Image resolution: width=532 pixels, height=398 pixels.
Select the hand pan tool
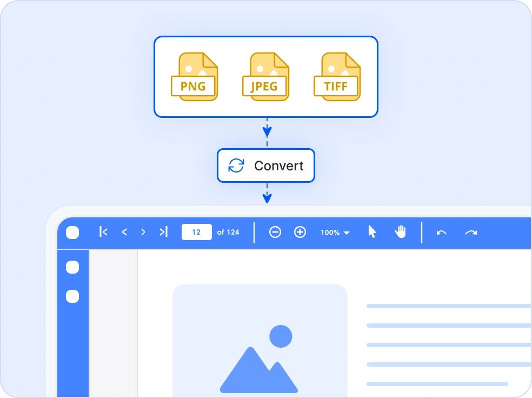pyautogui.click(x=400, y=232)
